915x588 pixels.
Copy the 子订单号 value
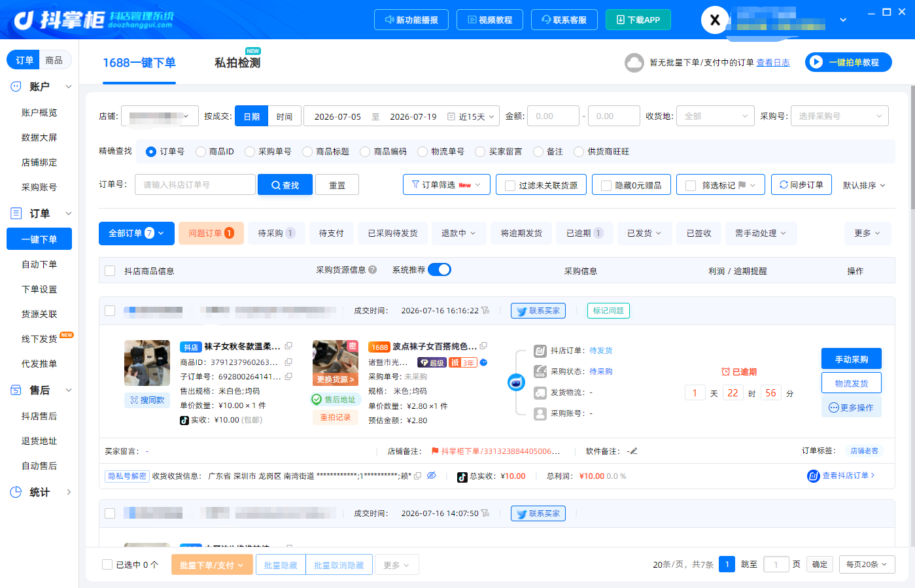(x=288, y=376)
